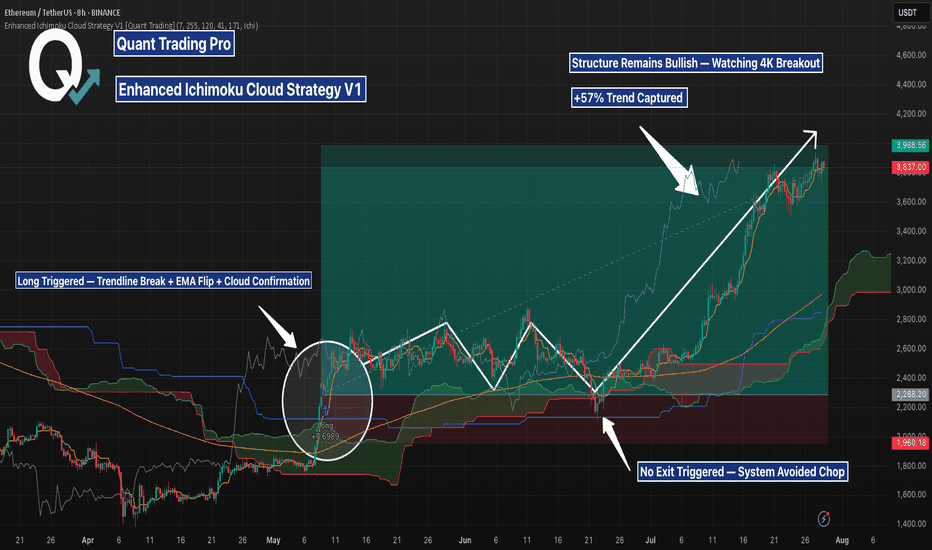
Task: Select the 'Enhanced Ichimoku Cloud Strategy V1' text box
Action: [240, 89]
